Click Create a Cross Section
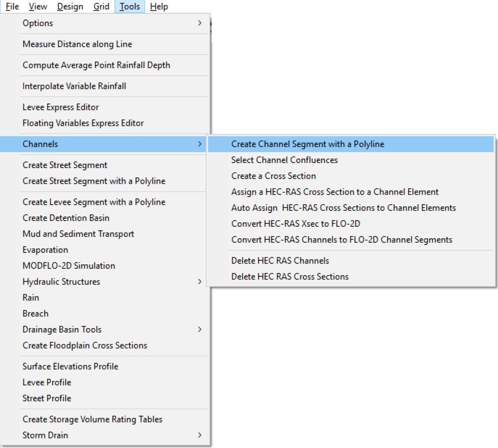The width and height of the screenshot is (498, 448). pyautogui.click(x=273, y=176)
